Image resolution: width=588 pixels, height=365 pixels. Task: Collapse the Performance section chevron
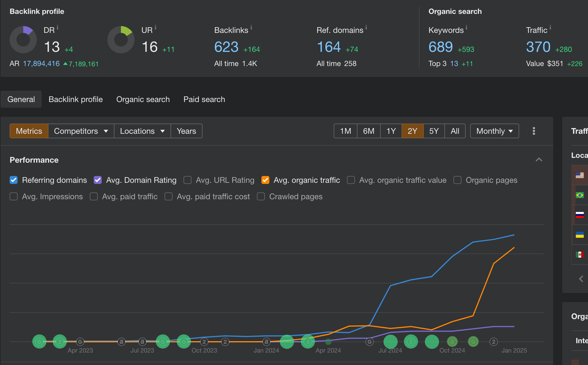539,160
